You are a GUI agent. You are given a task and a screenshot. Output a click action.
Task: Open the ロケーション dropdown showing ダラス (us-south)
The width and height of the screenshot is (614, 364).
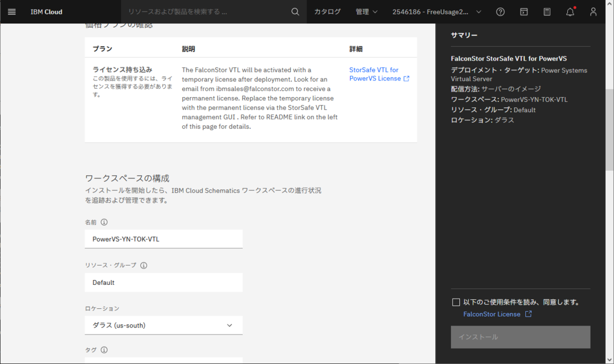pos(164,325)
